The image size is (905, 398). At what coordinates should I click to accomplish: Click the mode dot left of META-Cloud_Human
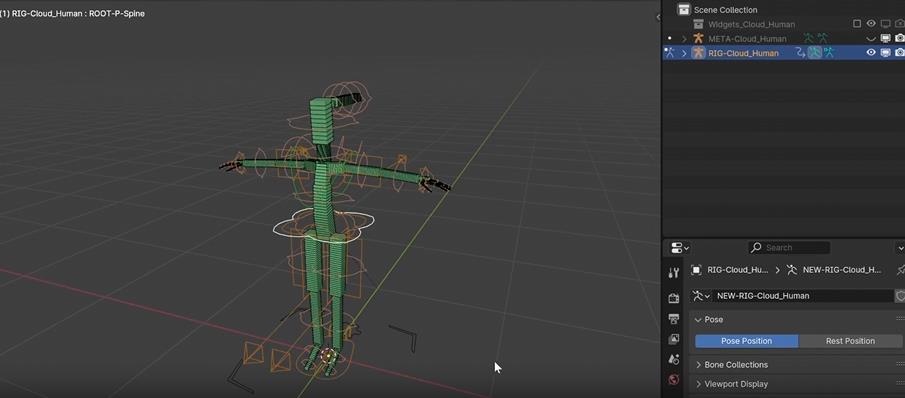pyautogui.click(x=670, y=39)
